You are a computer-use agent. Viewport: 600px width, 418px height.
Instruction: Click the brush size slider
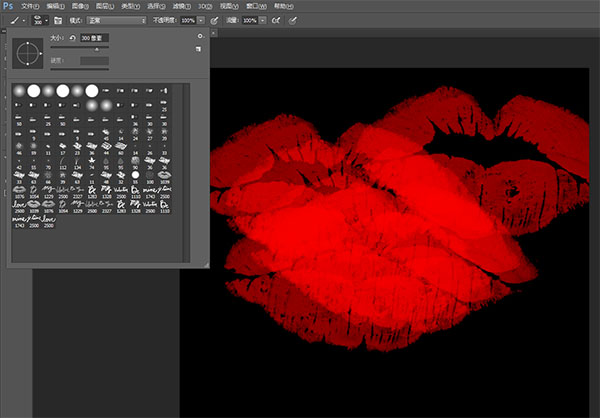pos(95,48)
